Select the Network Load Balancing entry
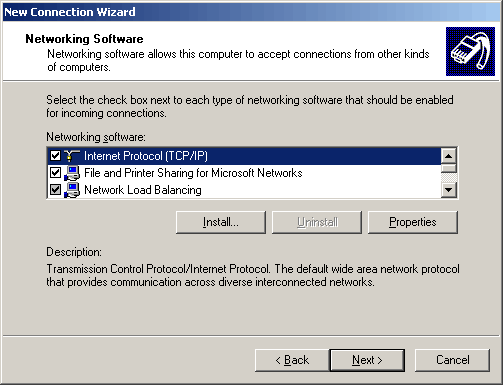Image resolution: width=503 pixels, height=385 pixels. coord(143,190)
